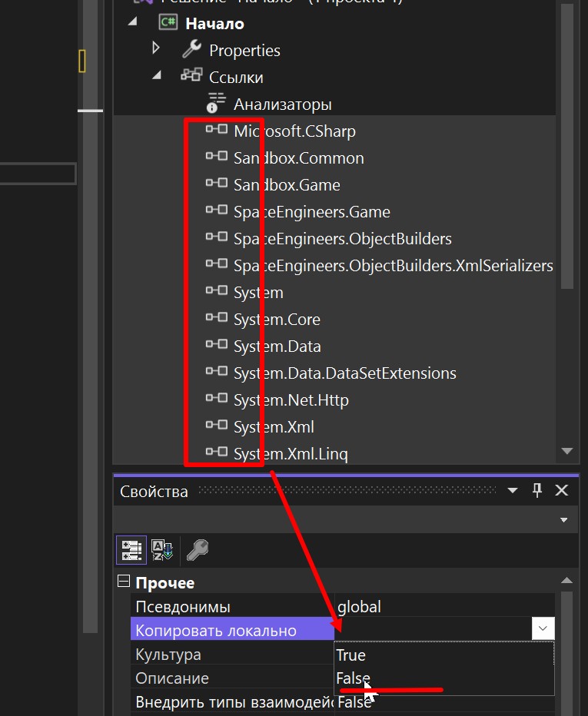Select the Начало C# project icon
This screenshot has height=716, width=588.
pyautogui.click(x=168, y=22)
